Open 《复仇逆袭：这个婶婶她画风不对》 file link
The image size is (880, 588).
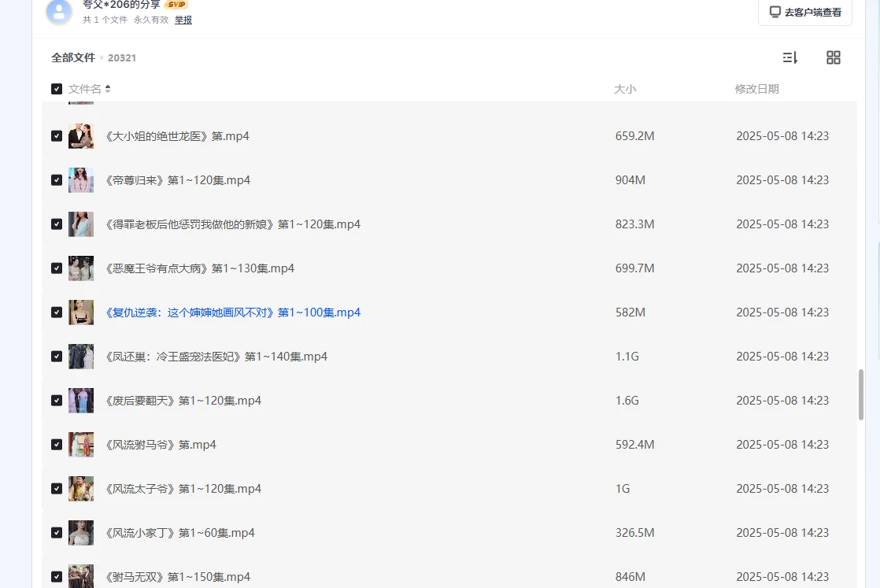pyautogui.click(x=232, y=312)
